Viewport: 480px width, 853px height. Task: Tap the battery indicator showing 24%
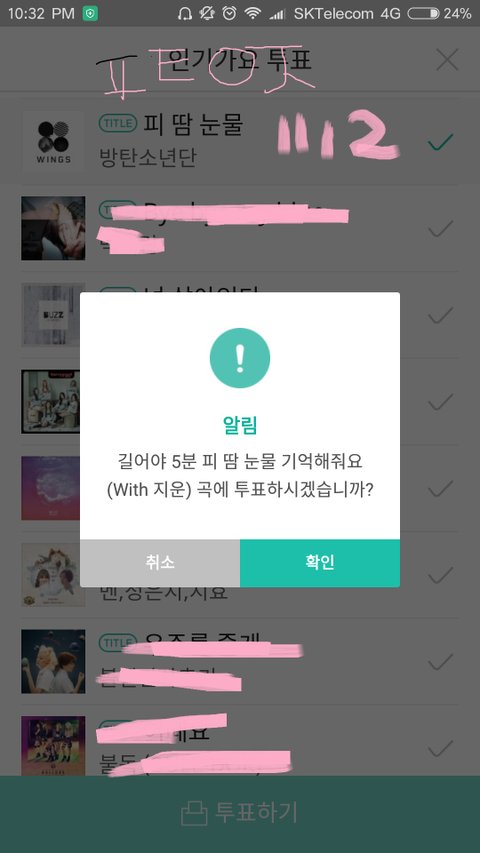(x=439, y=14)
